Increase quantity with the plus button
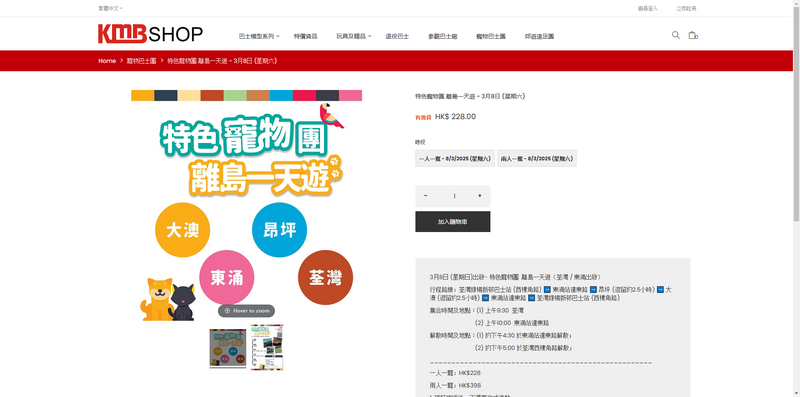The width and height of the screenshot is (800, 397). [480, 196]
